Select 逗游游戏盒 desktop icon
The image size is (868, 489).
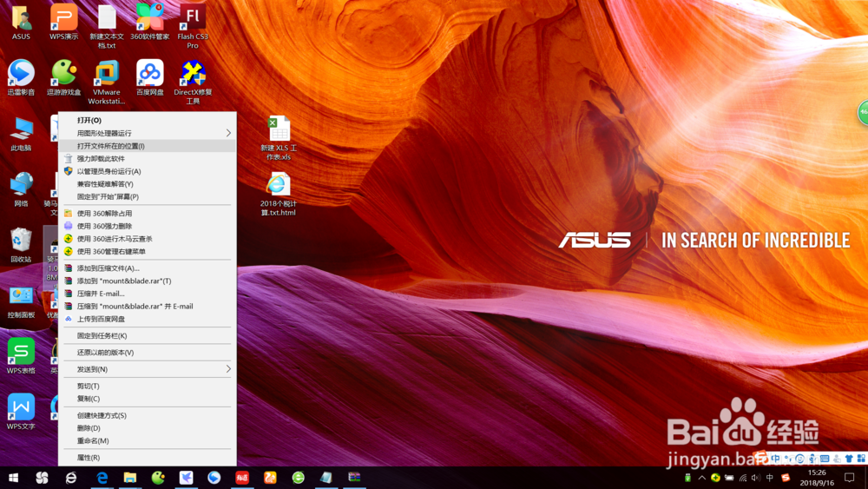63,77
